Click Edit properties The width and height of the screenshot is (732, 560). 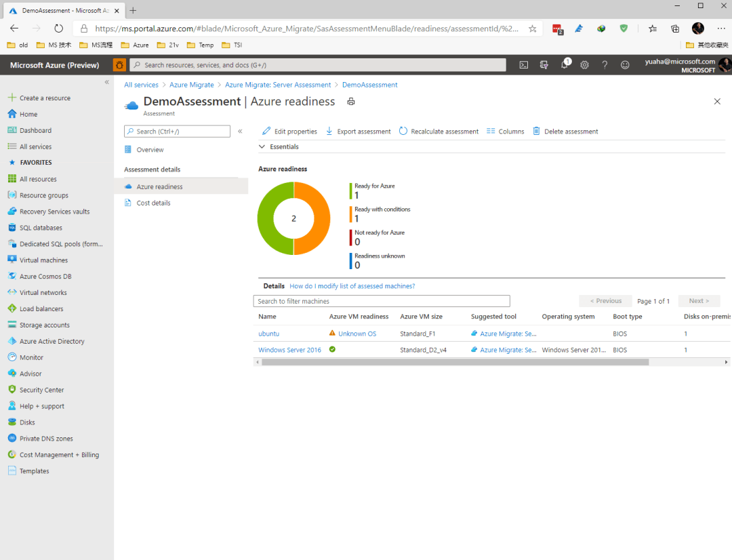point(289,132)
